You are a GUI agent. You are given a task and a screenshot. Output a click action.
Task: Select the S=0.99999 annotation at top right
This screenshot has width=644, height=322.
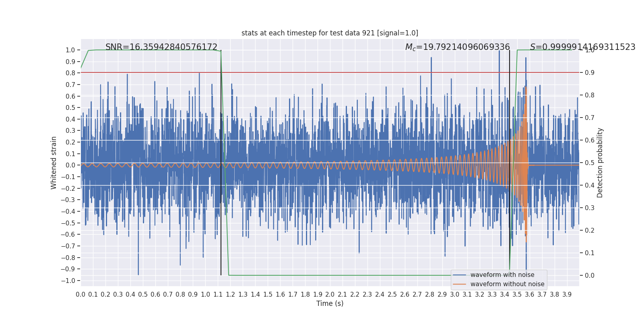point(582,47)
